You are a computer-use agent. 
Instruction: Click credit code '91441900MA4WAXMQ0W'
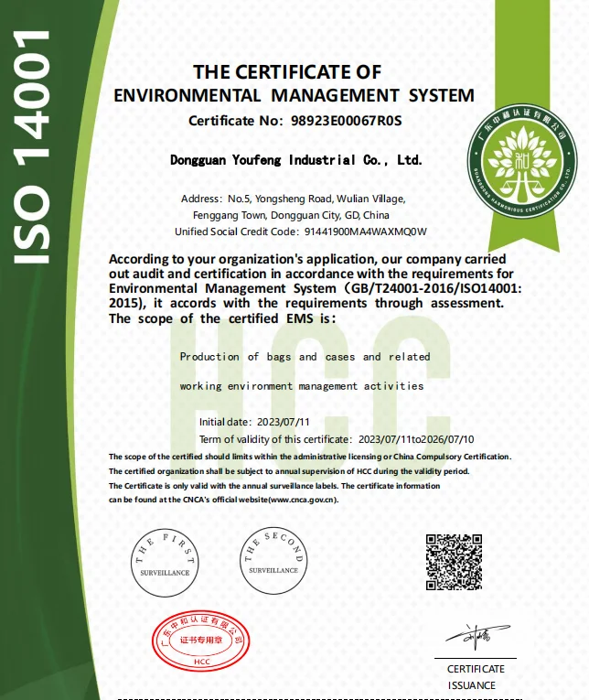coord(366,232)
